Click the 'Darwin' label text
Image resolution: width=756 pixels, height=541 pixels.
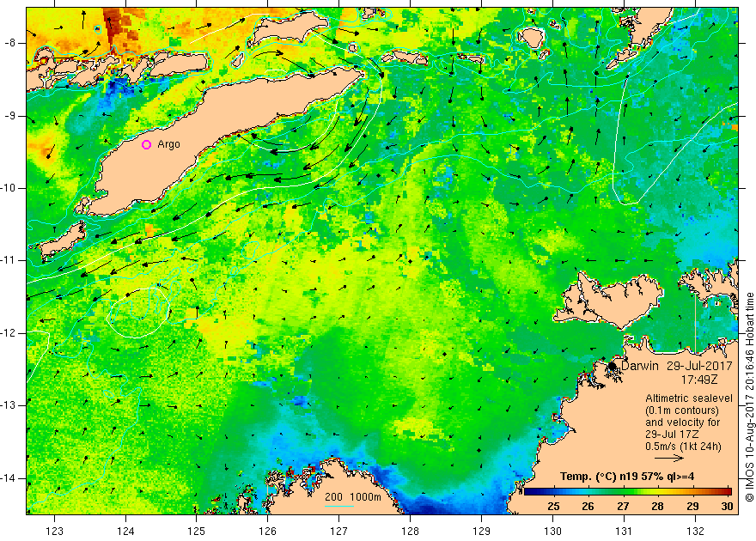coord(639,366)
